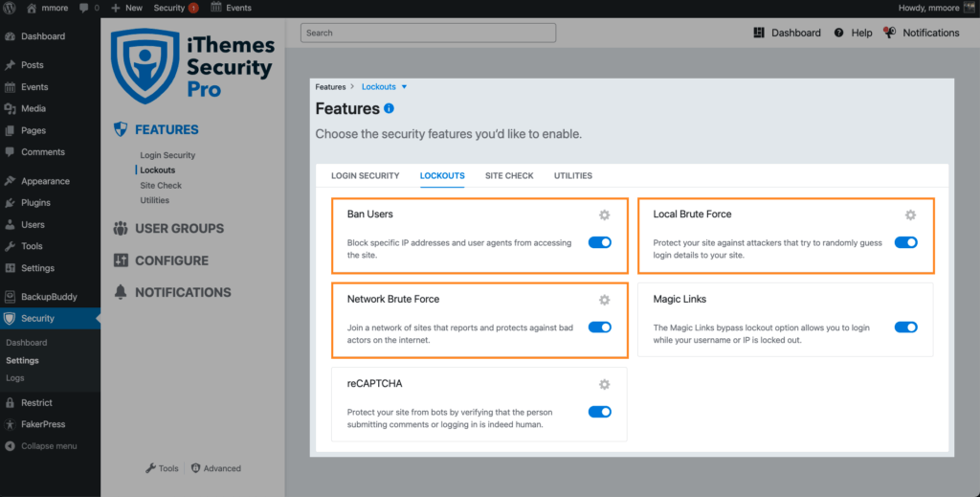
Task: Click Site Check link in Features sidebar
Action: click(161, 185)
